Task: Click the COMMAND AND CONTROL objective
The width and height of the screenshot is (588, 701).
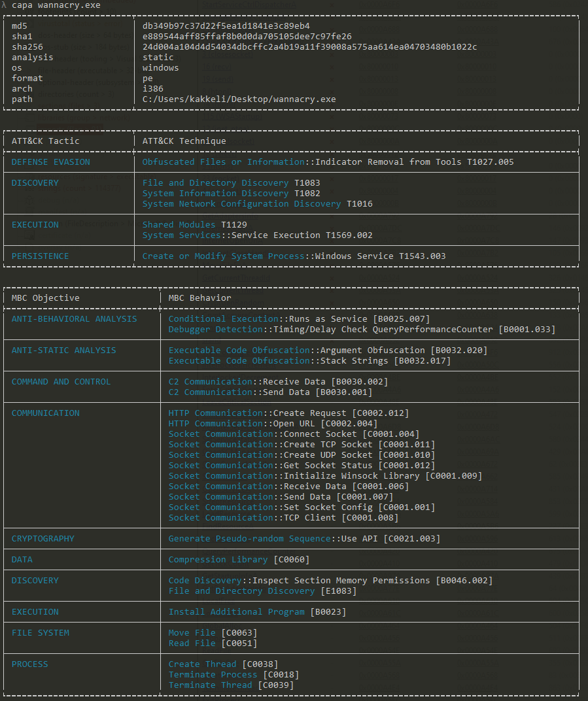Action: point(61,382)
